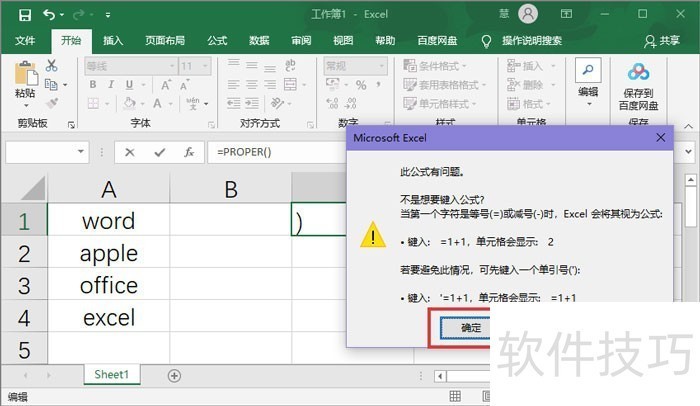Toggle Wrap Text icon
Viewport: 700px width, 406px height.
point(290,66)
